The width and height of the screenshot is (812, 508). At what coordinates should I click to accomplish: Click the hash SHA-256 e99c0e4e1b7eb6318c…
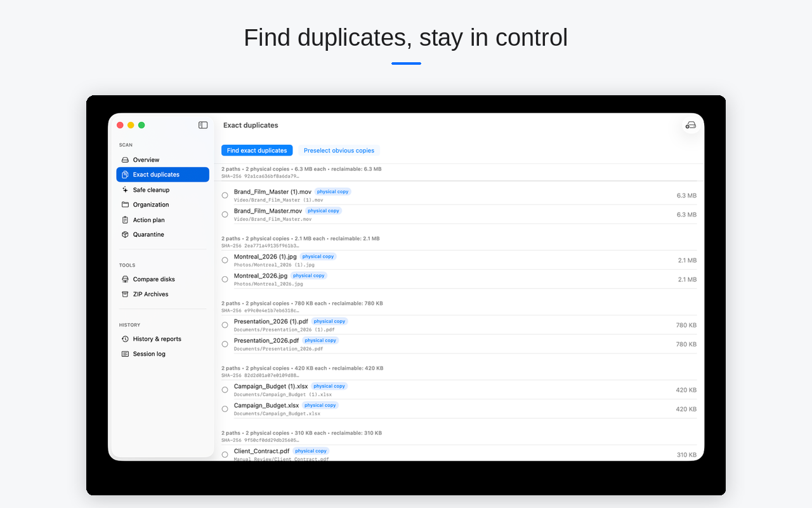click(x=260, y=311)
